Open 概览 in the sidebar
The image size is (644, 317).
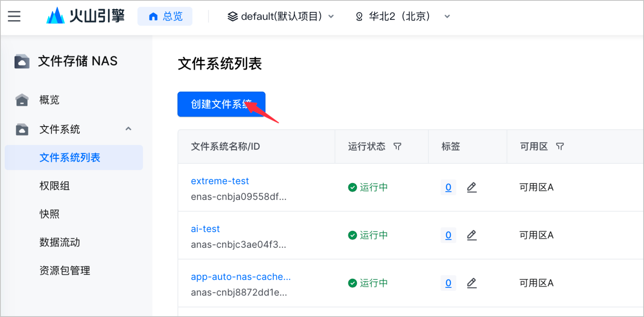(49, 100)
